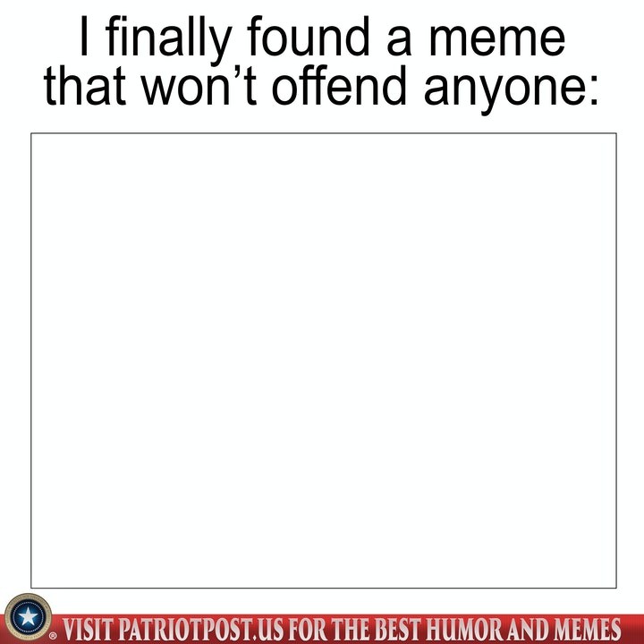Click the word 'found' in the headline
Screen dimensions: 644x644
(x=308, y=36)
